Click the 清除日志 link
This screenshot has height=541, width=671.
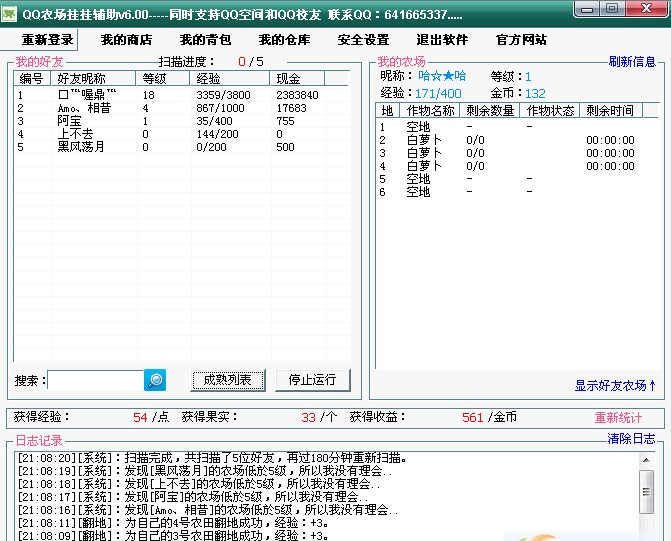(632, 439)
